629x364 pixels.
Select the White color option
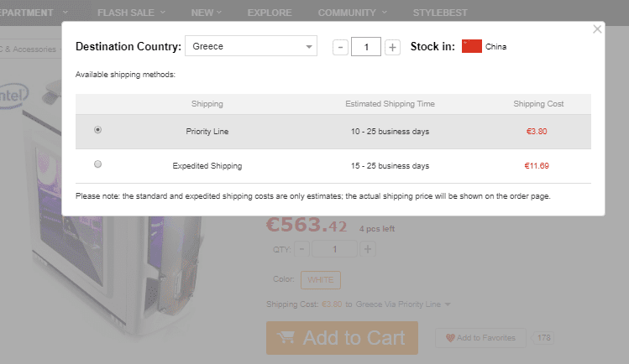click(320, 279)
